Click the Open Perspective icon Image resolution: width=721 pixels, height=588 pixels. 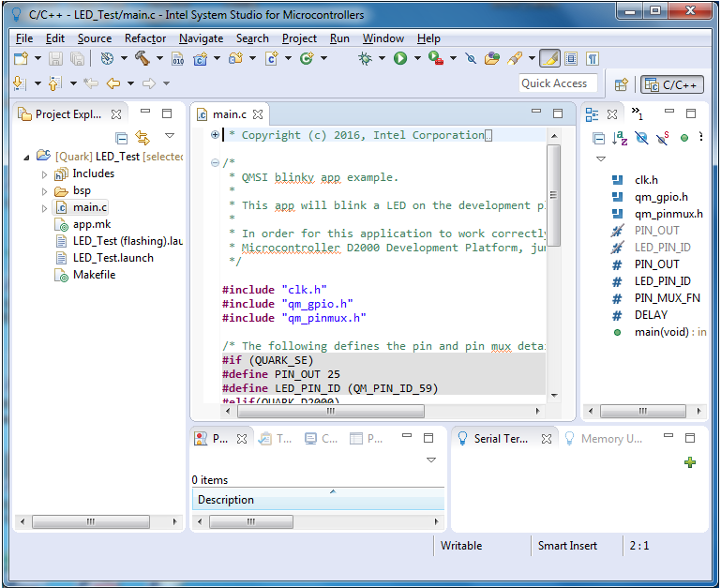pyautogui.click(x=621, y=84)
